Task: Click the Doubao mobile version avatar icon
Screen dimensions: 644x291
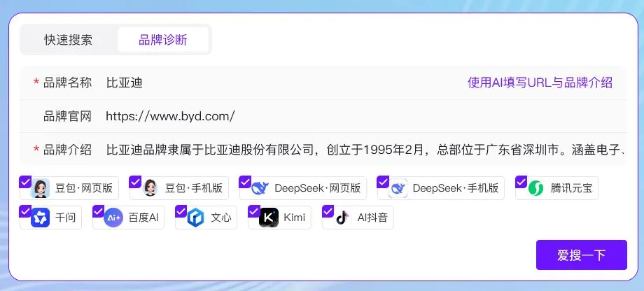Action: [150, 188]
